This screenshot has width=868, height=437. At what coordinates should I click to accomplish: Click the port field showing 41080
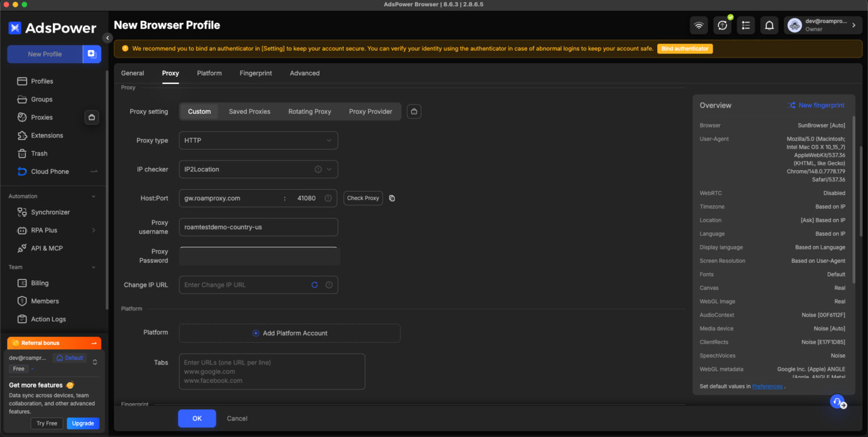pos(306,199)
